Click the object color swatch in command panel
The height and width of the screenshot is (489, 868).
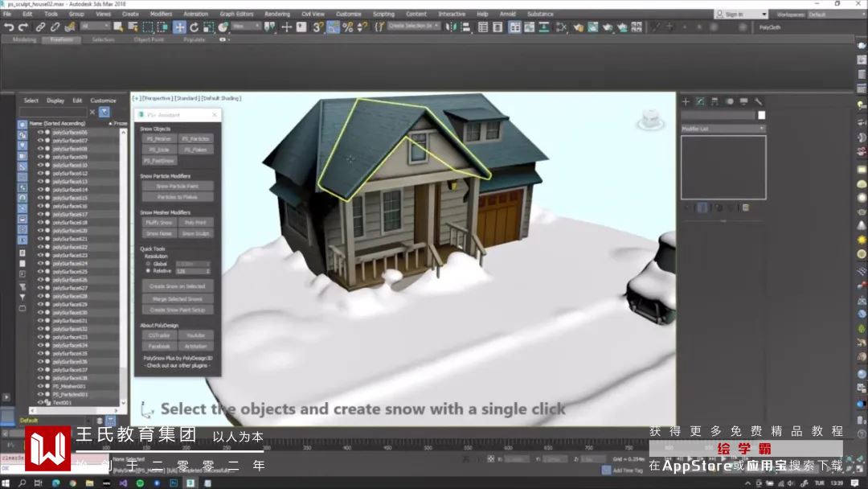(762, 115)
